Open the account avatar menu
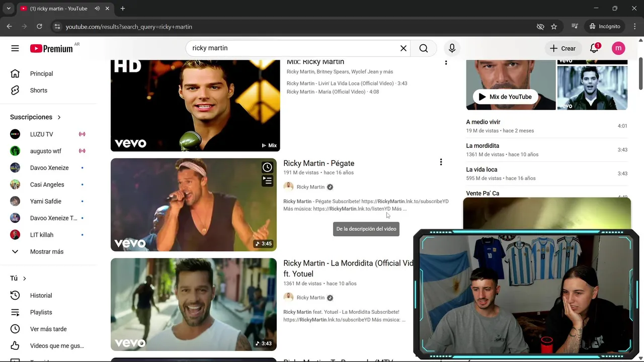The image size is (644, 362). (618, 48)
